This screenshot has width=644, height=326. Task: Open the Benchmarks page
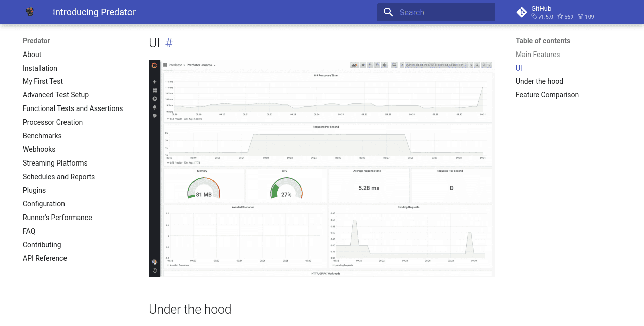coord(42,136)
